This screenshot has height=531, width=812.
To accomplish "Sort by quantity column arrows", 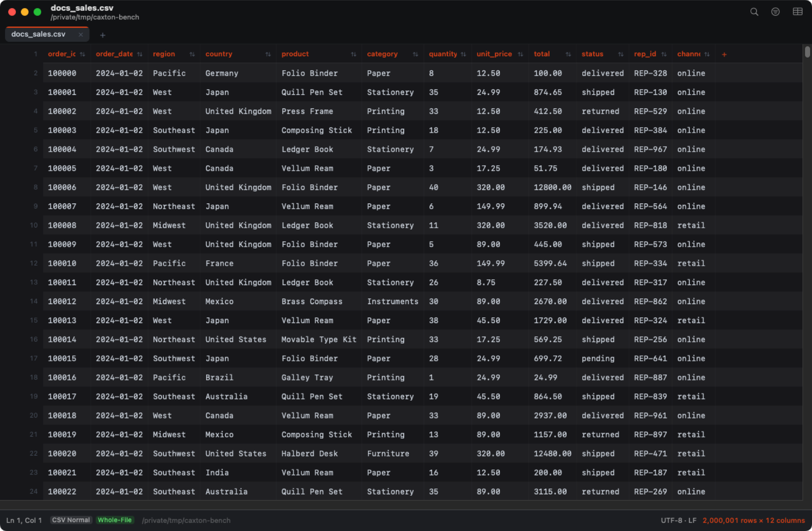I will pyautogui.click(x=463, y=54).
